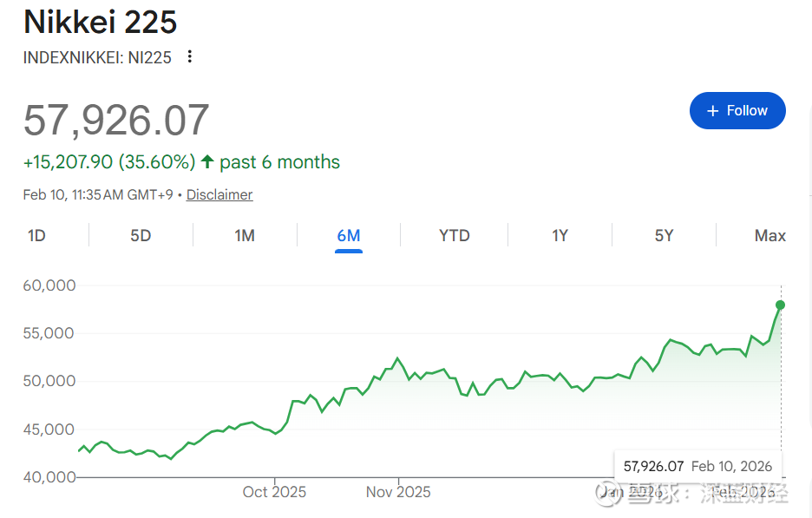The height and width of the screenshot is (518, 812).
Task: Open the Disclaimer link
Action: 219,195
